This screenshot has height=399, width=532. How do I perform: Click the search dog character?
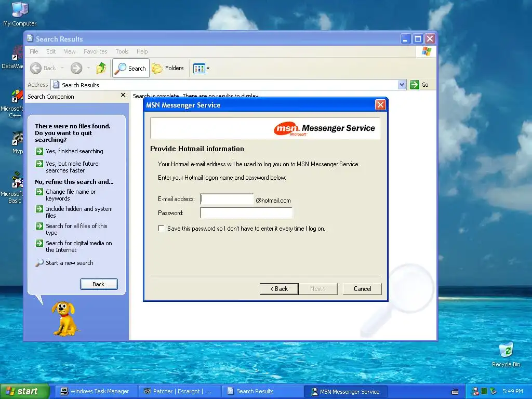[63, 319]
